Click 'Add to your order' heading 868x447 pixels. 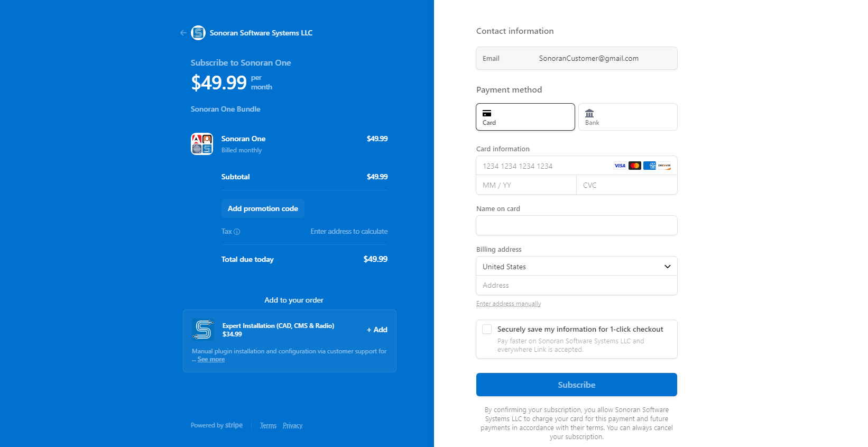coord(294,300)
